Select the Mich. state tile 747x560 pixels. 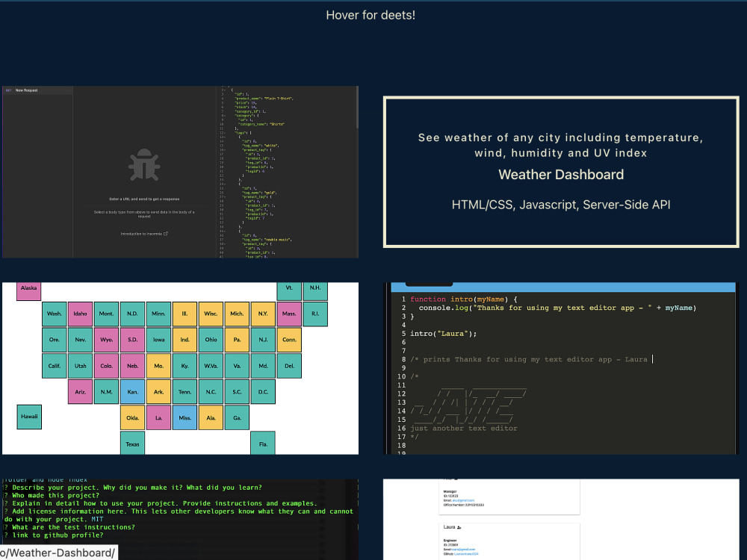[237, 314]
